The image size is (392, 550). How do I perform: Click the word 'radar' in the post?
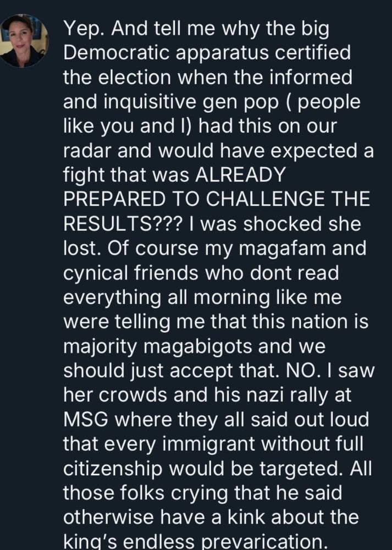tap(87, 151)
